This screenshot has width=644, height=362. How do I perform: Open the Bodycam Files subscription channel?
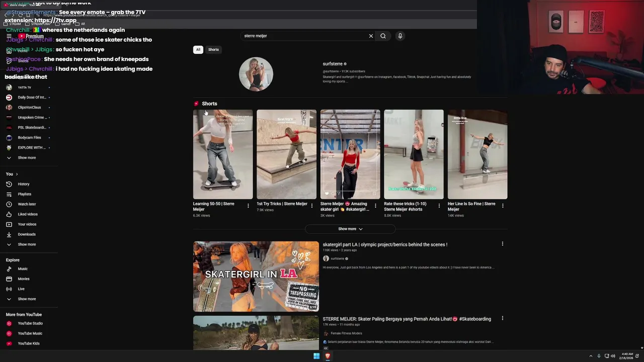(29, 138)
